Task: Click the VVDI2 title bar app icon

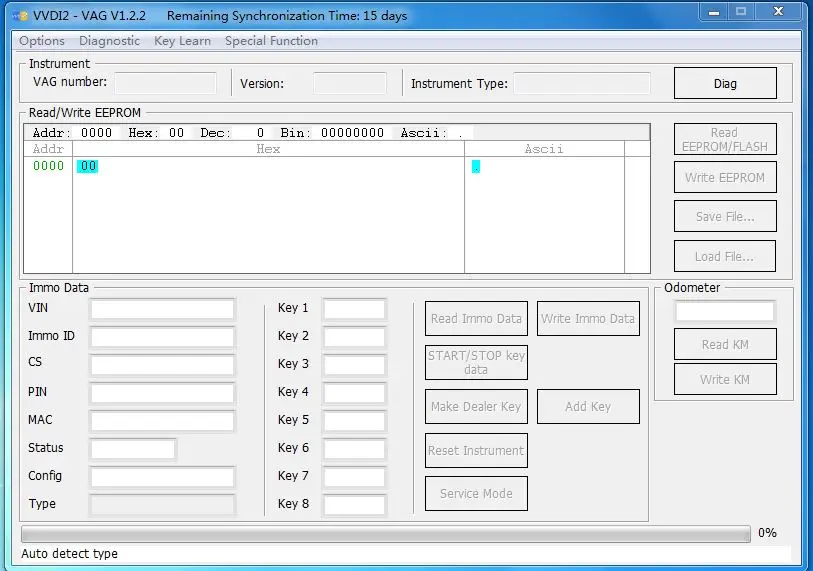Action: point(20,16)
